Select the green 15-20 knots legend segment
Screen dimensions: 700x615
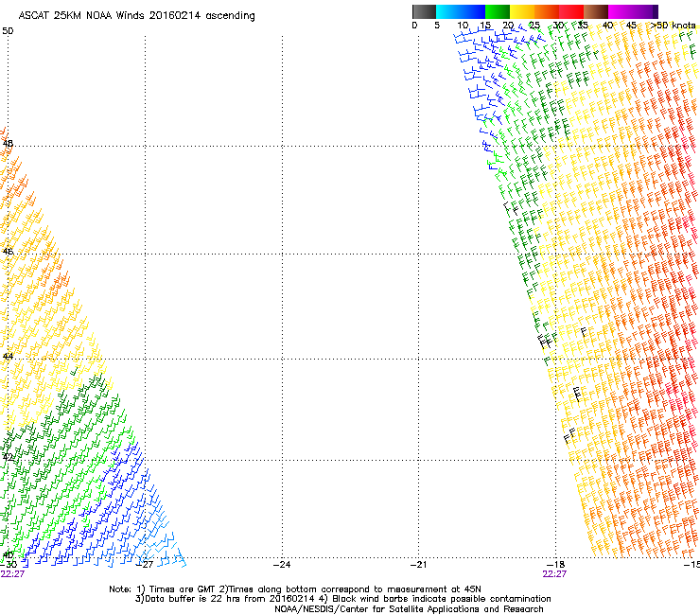[498, 11]
